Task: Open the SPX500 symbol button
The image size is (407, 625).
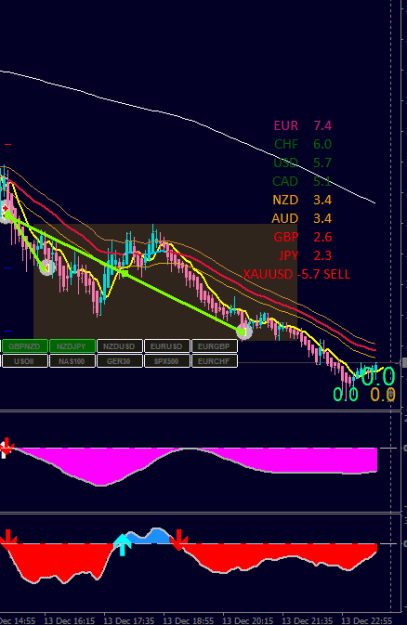Action: 167,361
